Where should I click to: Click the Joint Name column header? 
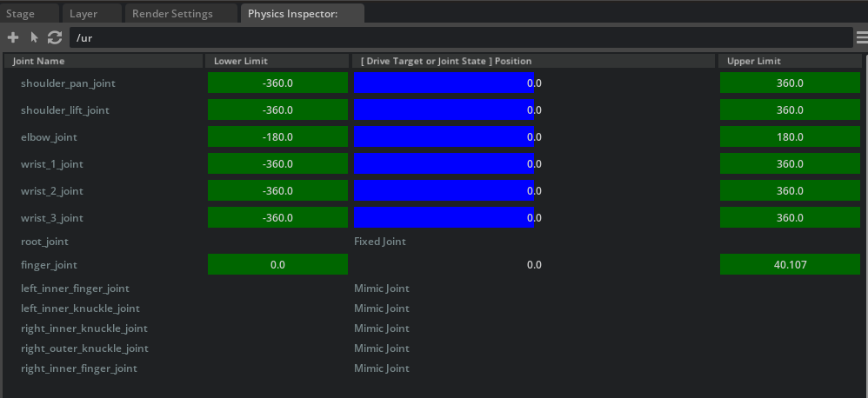(39, 61)
